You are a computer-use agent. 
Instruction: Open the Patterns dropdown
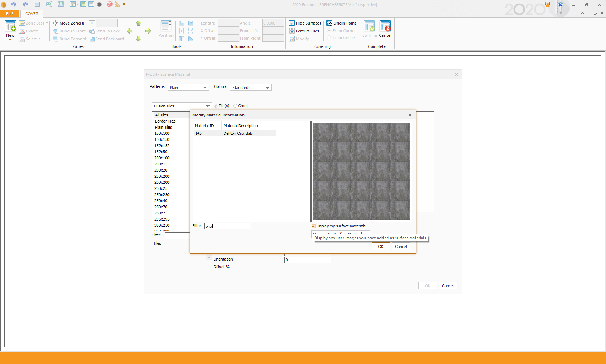tap(188, 88)
